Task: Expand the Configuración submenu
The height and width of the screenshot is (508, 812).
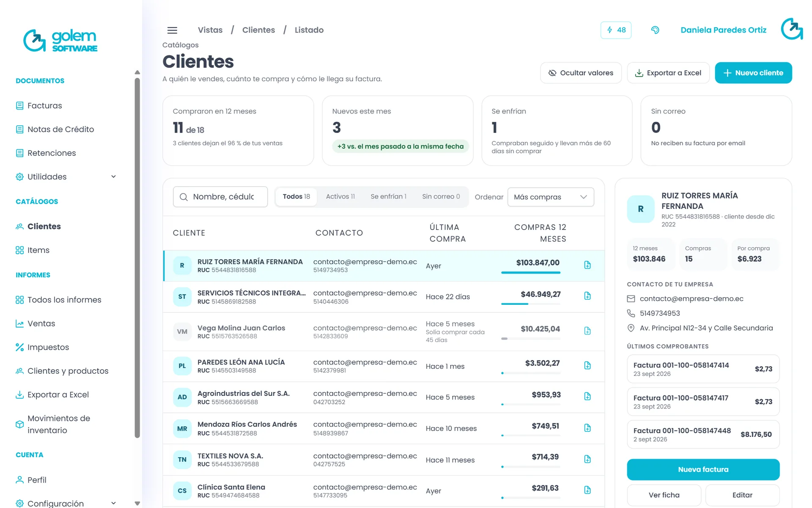Action: point(66,503)
